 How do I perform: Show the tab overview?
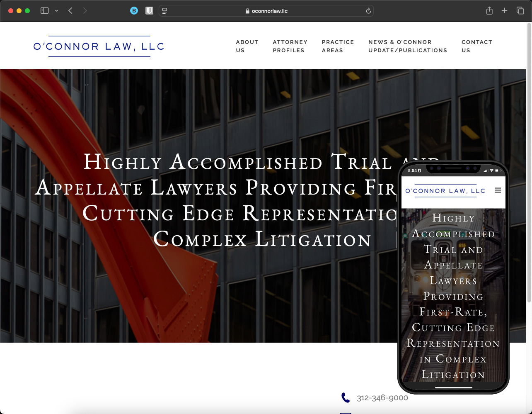click(x=520, y=11)
